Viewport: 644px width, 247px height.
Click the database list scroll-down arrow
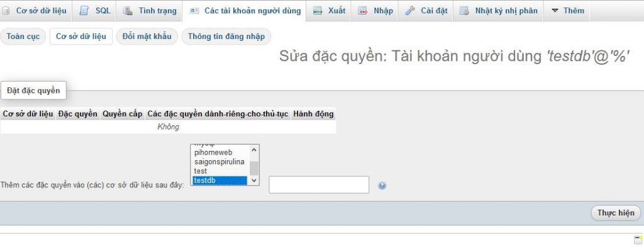(x=254, y=180)
